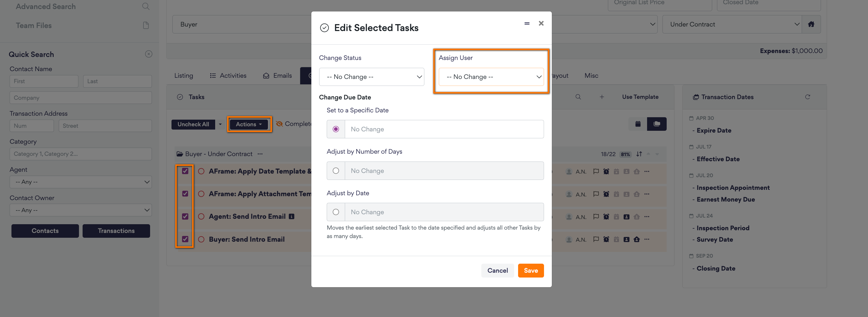Expand the Actions dropdown
Screen dimensions: 868x317
pos(248,124)
